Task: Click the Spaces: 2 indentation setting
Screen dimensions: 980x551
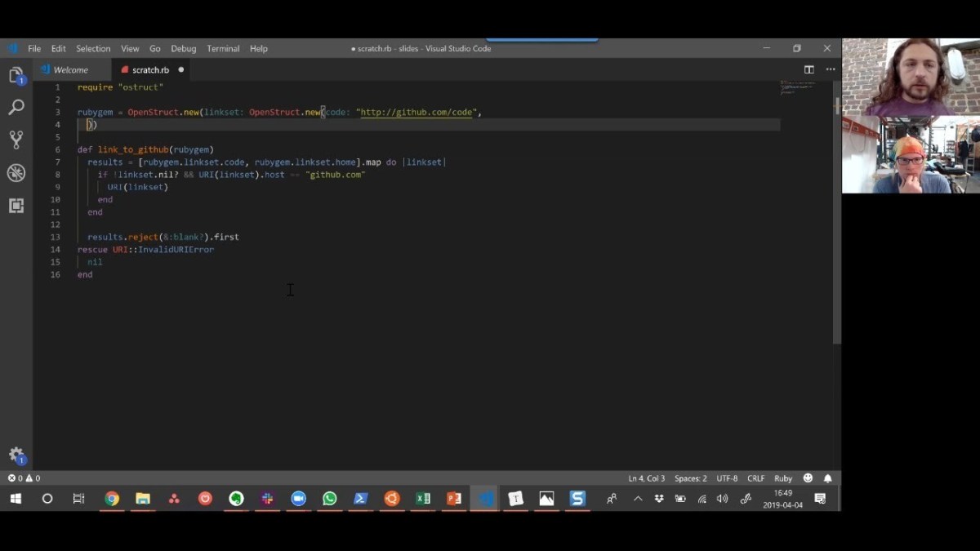Action: pyautogui.click(x=691, y=478)
